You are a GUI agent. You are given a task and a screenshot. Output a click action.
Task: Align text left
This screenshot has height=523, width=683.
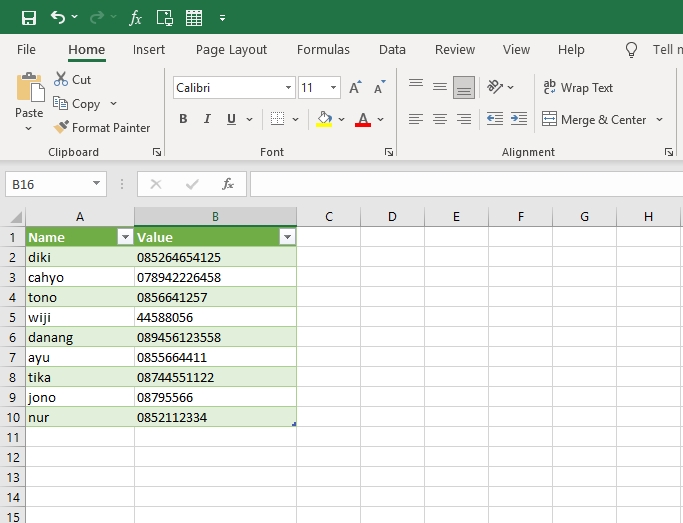pyautogui.click(x=416, y=119)
